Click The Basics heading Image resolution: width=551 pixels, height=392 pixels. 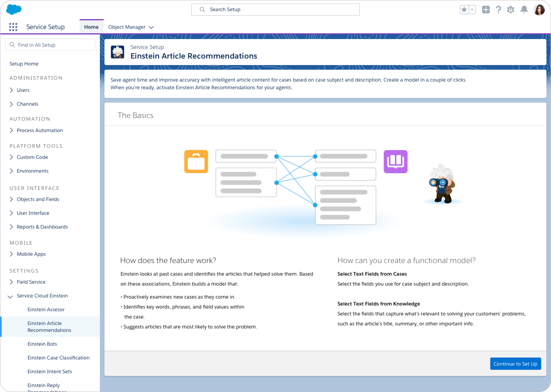coord(135,115)
